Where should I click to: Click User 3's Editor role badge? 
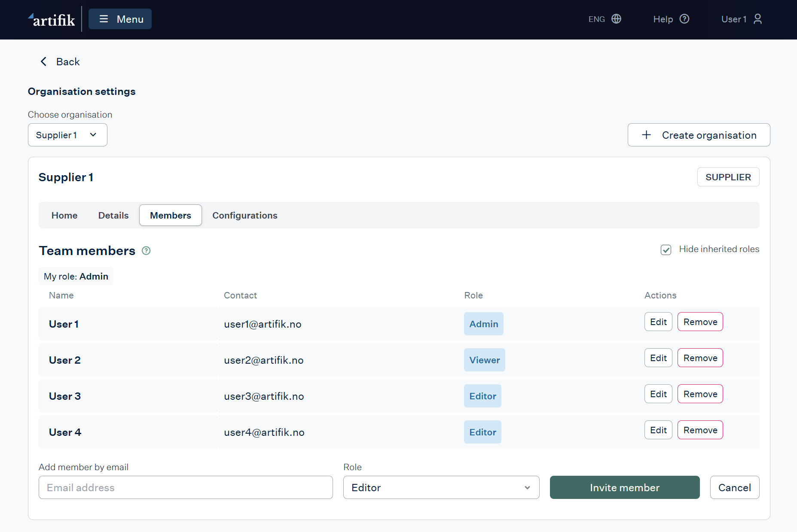482,396
